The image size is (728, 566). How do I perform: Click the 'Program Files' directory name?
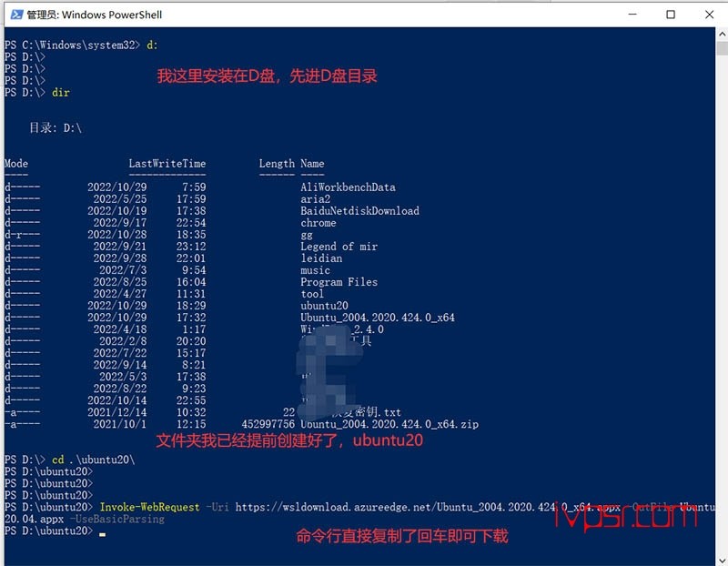[339, 282]
